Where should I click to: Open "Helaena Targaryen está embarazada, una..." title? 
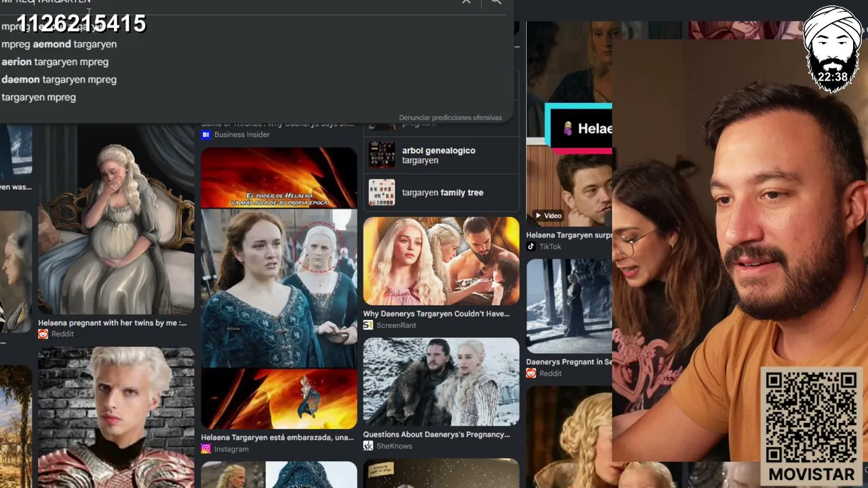pyautogui.click(x=277, y=437)
